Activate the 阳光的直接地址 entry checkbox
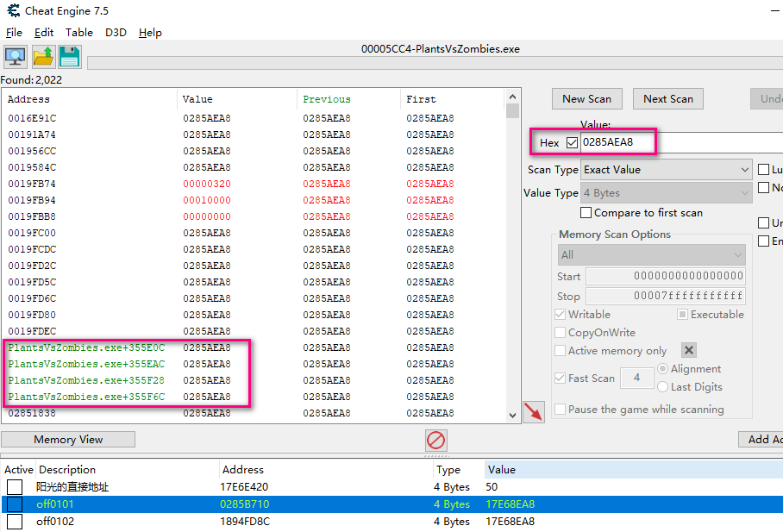Viewport: 783px width, 532px height. pyautogui.click(x=15, y=487)
